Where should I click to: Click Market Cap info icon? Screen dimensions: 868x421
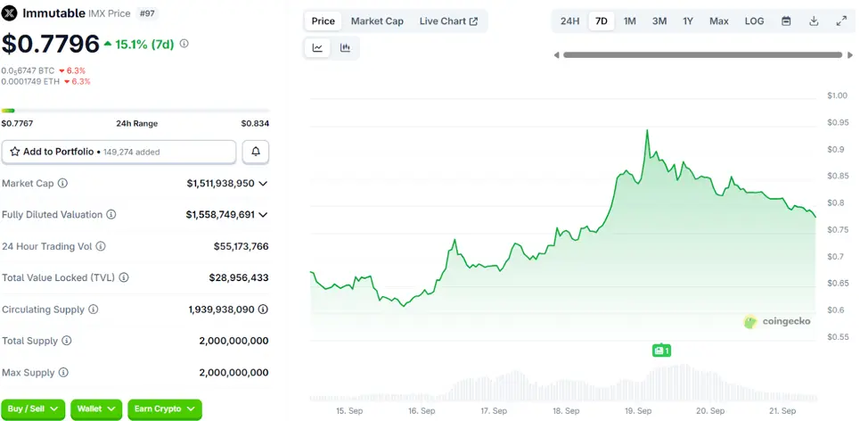[x=62, y=184]
